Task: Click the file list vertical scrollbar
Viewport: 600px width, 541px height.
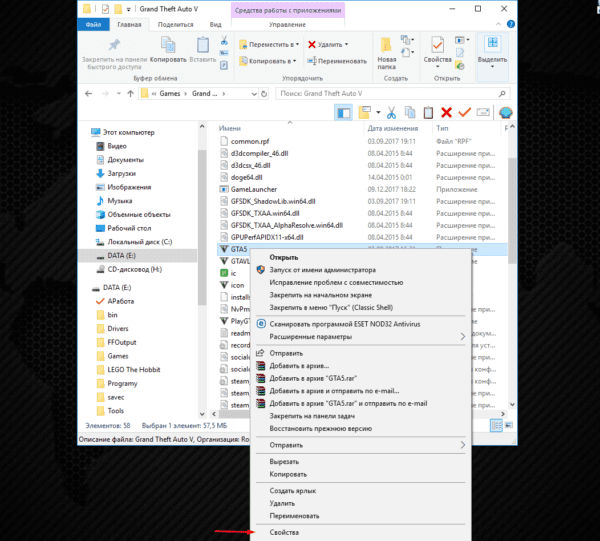Action: tap(512, 210)
